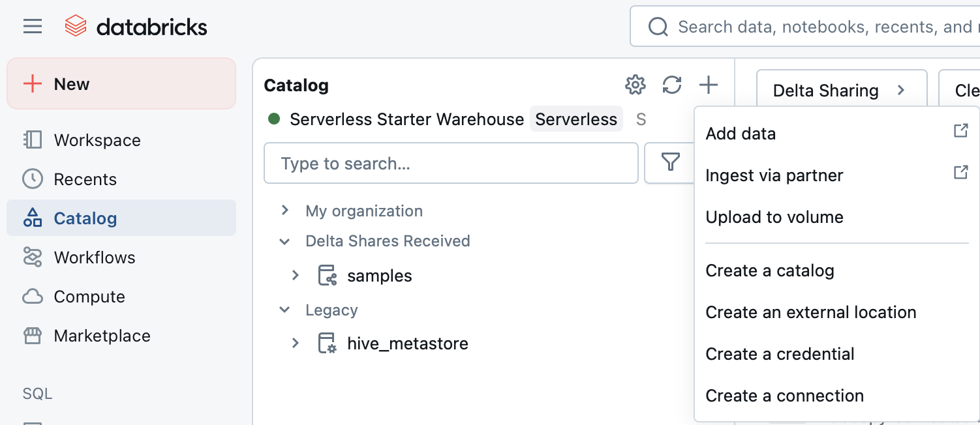Refresh the catalog list
Screen dimensions: 980x425
(672, 85)
